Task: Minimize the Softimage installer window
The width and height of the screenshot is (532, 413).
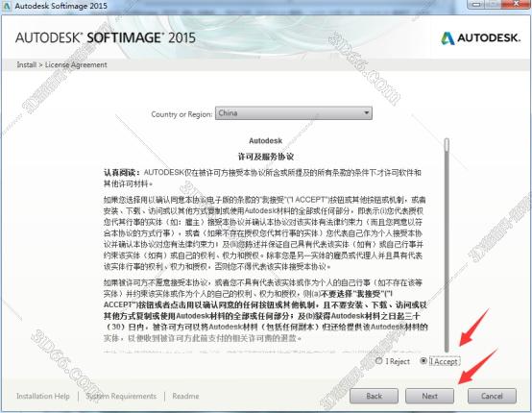Action: click(x=476, y=5)
